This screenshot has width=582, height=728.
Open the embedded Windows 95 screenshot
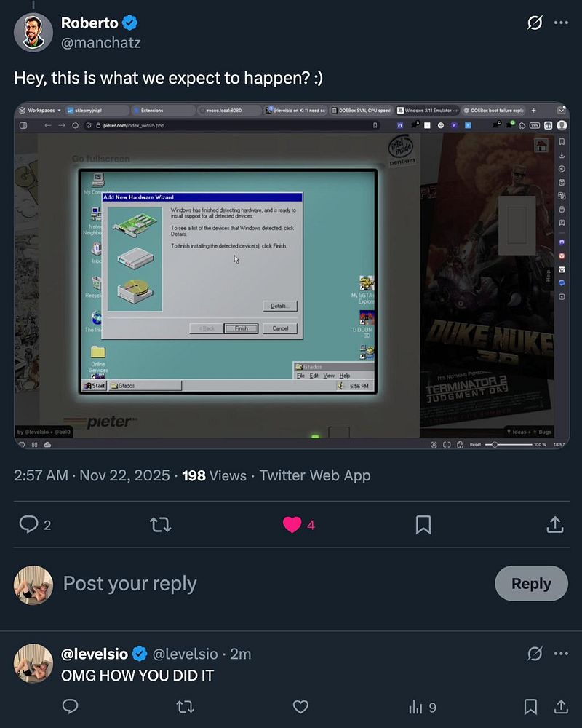(x=292, y=275)
